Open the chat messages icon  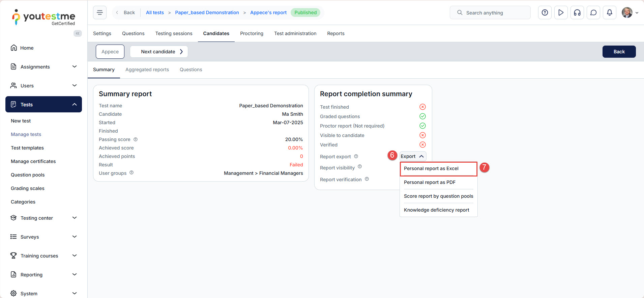pos(593,12)
